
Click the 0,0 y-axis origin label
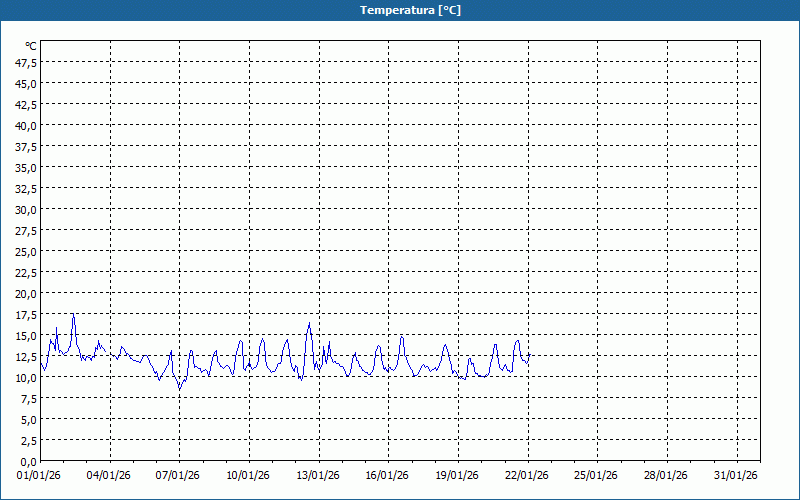click(30, 462)
